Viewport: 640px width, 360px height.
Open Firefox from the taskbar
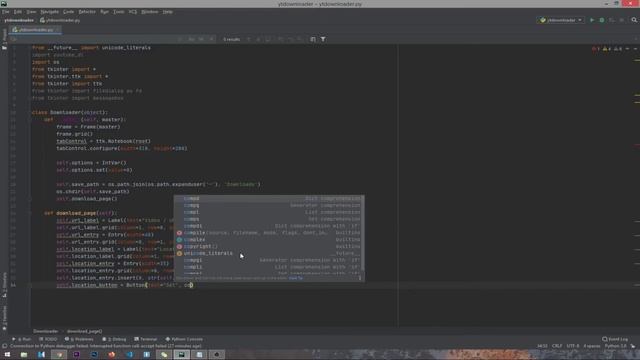coord(111,355)
